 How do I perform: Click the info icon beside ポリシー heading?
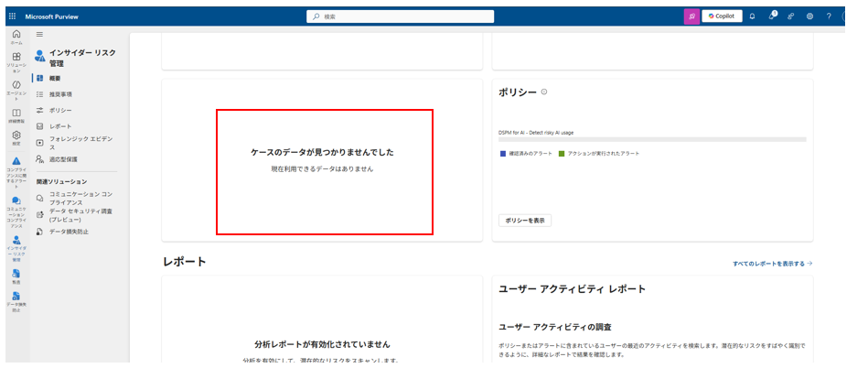coord(544,92)
